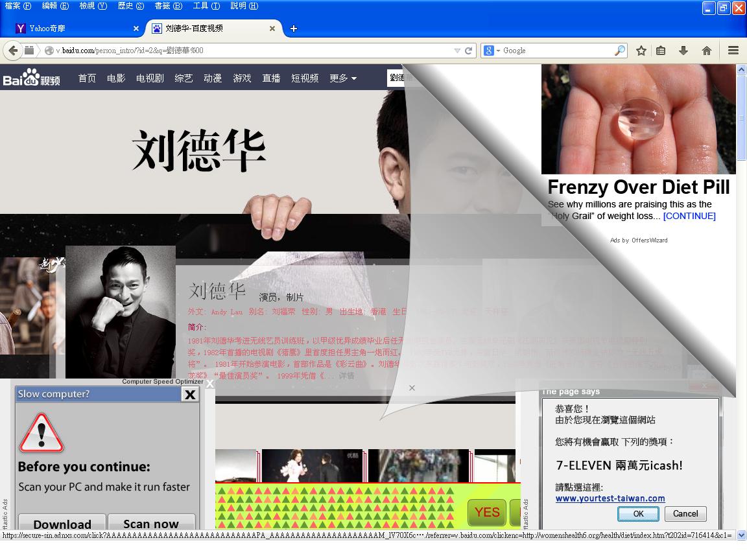Click the diet pill hand photo
The height and width of the screenshot is (560, 747).
pyautogui.click(x=638, y=119)
